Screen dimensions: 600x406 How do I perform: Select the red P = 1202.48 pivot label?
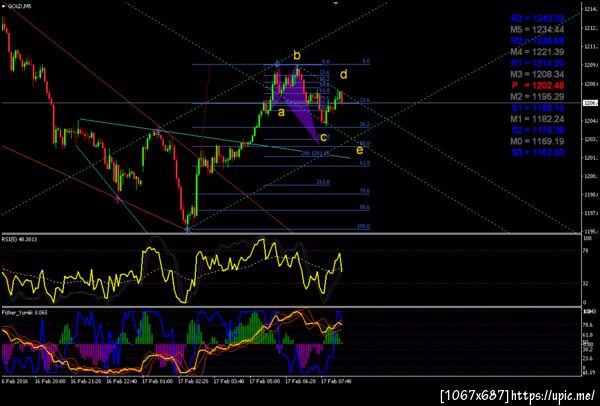click(537, 85)
